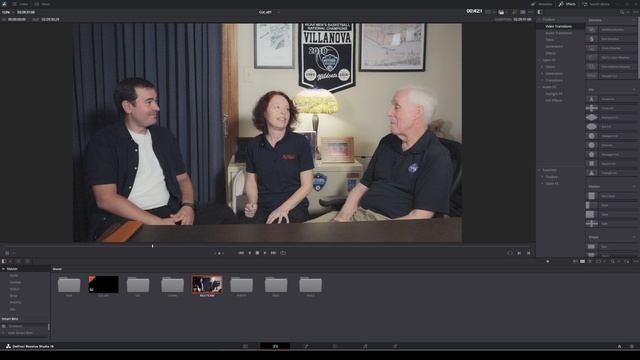The width and height of the screenshot is (640, 360).
Task: Click the viewer timecode field at top right
Action: pos(474,11)
